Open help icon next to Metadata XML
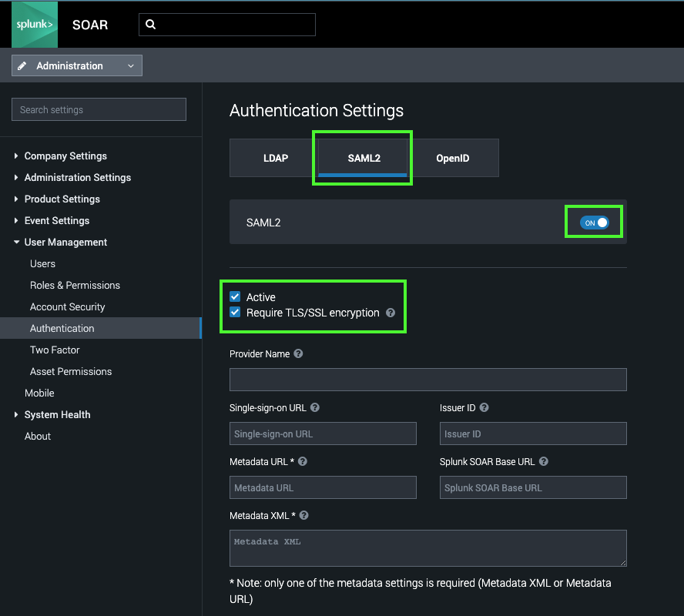This screenshot has width=684, height=616. pyautogui.click(x=304, y=515)
